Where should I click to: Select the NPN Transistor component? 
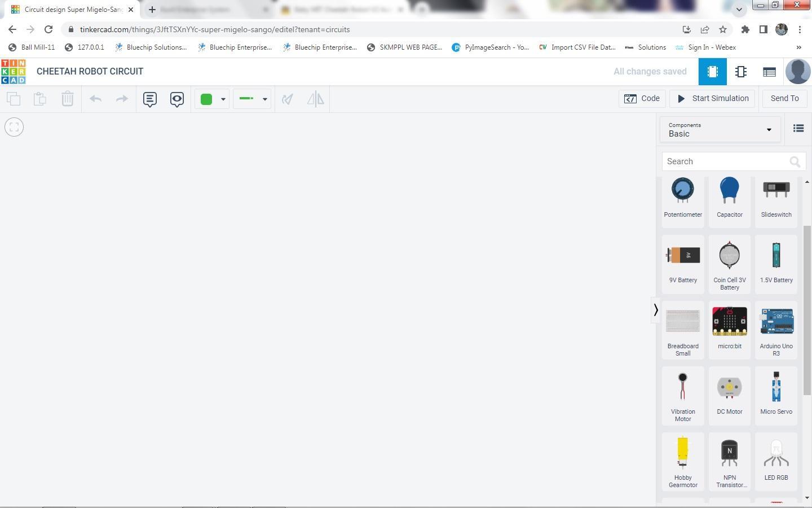(730, 462)
